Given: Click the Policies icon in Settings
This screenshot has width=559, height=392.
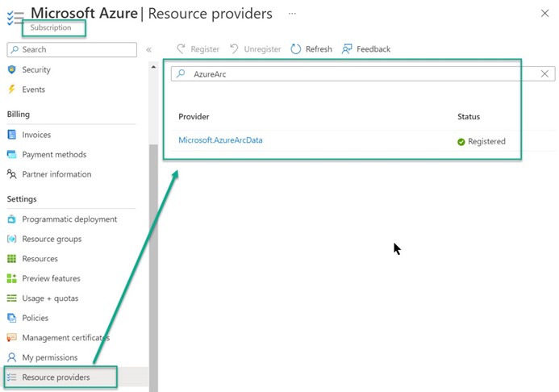Looking at the screenshot, I should [12, 319].
